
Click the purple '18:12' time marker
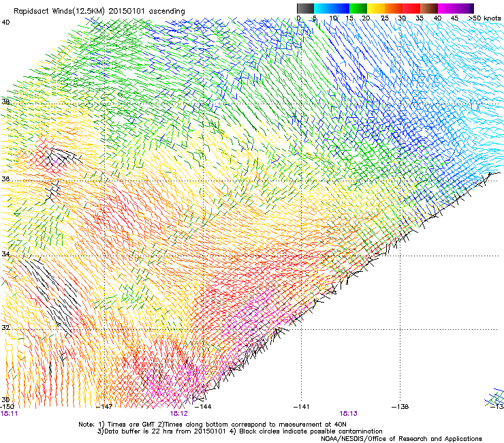point(178,413)
